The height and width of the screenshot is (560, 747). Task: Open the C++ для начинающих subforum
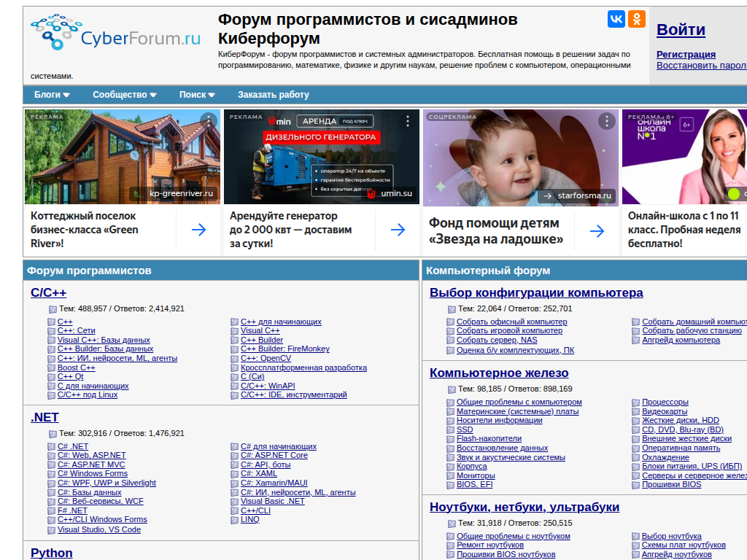tap(281, 322)
